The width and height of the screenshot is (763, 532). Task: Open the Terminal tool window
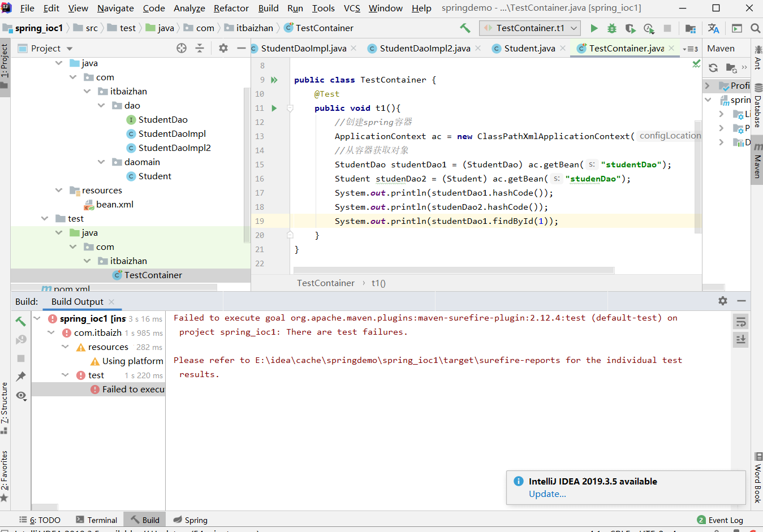[x=96, y=520]
